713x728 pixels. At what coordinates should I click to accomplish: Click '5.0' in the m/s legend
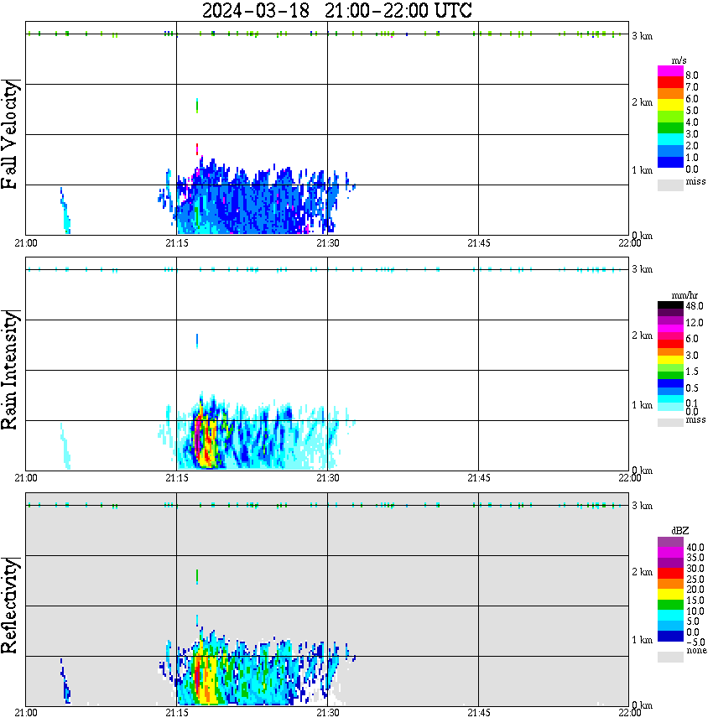point(692,111)
